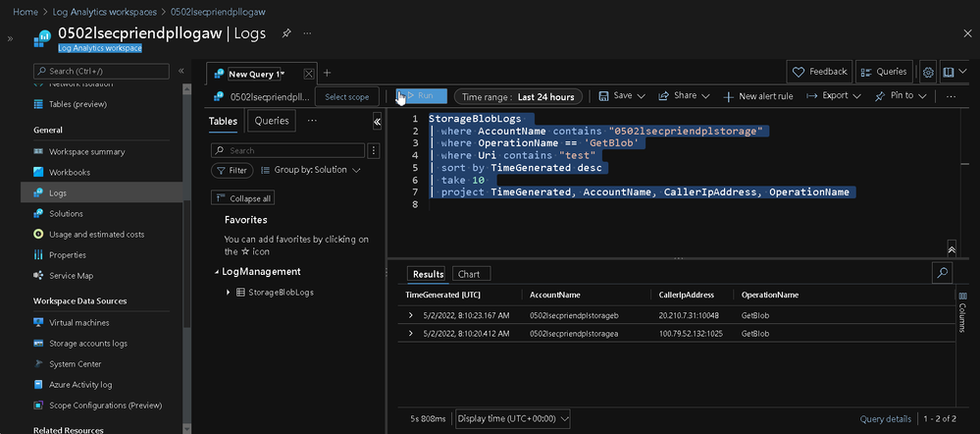Close the Logs blade
Screen dimensions: 980x434
click(x=967, y=33)
